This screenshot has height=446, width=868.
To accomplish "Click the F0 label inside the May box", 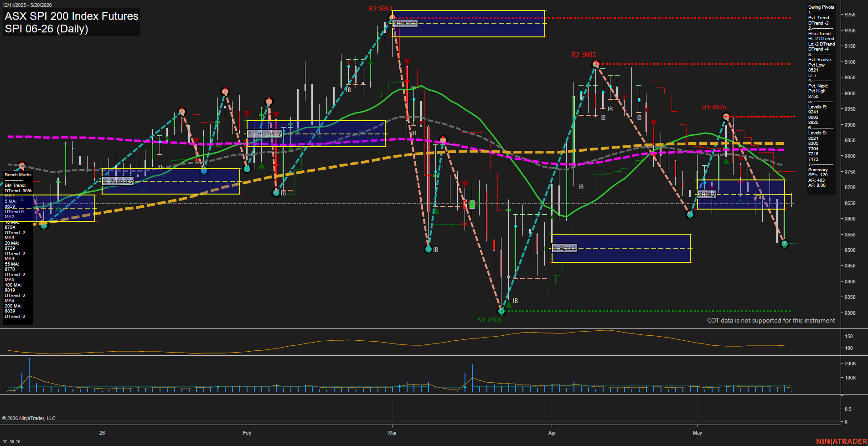I will coord(758,198).
